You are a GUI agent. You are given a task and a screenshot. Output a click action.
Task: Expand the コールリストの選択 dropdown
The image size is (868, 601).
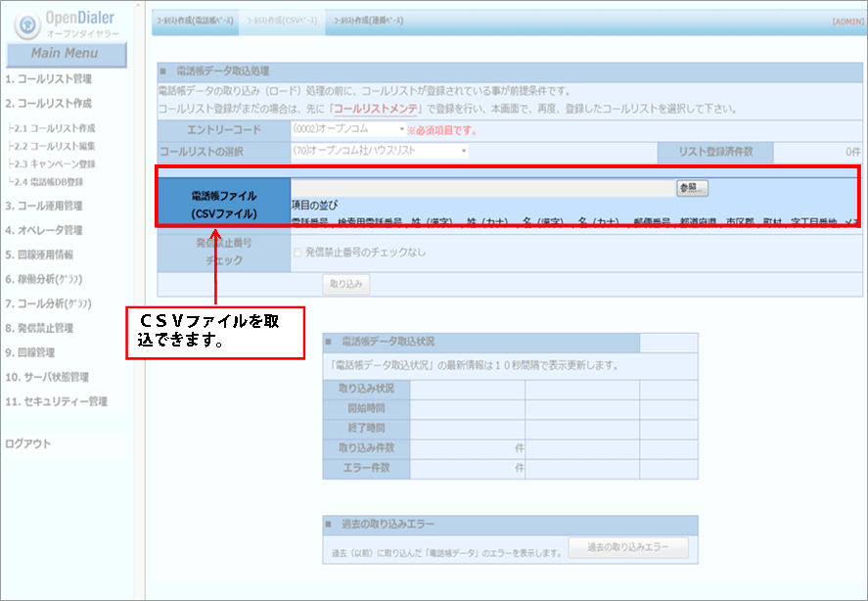pyautogui.click(x=380, y=151)
